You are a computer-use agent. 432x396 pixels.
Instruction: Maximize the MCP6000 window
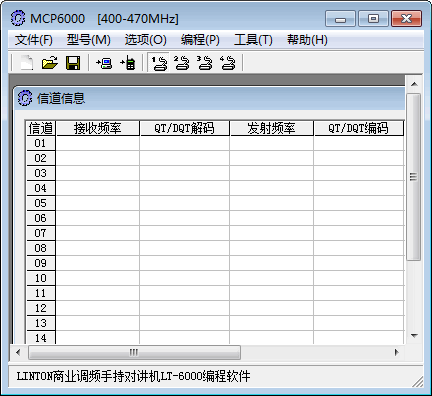point(373,18)
